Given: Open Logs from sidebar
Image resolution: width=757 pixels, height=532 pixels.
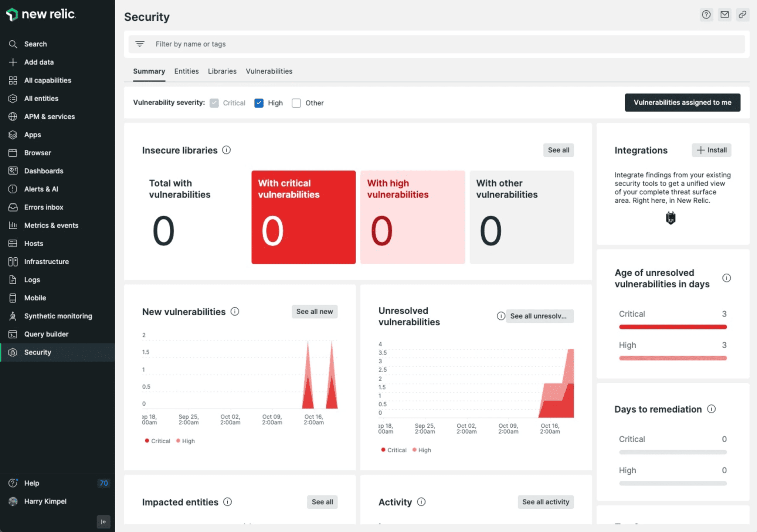Looking at the screenshot, I should pos(32,279).
